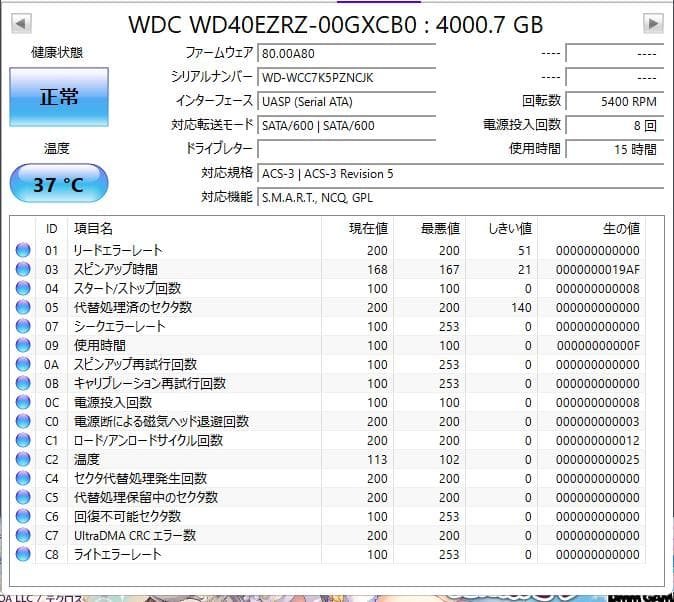Select the セクタ代替処理発生回数 attribute name
Viewport: 674px width, 602px height.
pyautogui.click(x=141, y=478)
